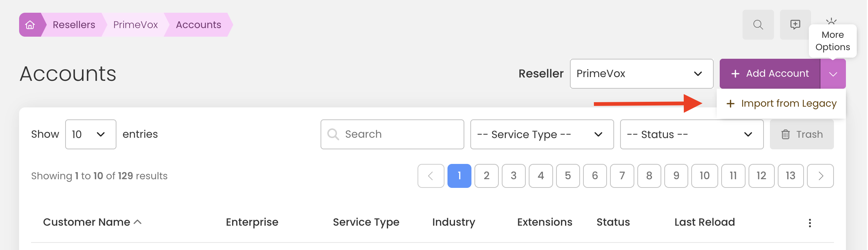
Task: Go to next page arrow
Action: point(820,176)
